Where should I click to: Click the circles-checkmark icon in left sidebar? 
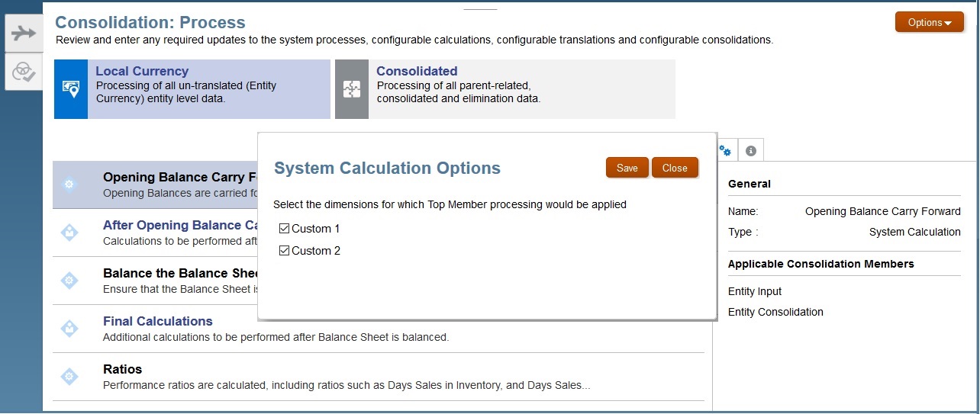[x=24, y=72]
